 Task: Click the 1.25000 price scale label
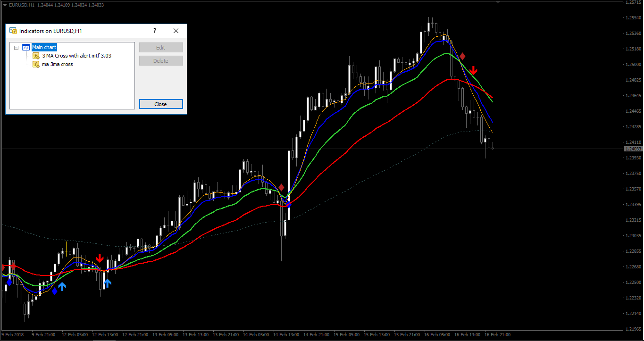pos(633,65)
